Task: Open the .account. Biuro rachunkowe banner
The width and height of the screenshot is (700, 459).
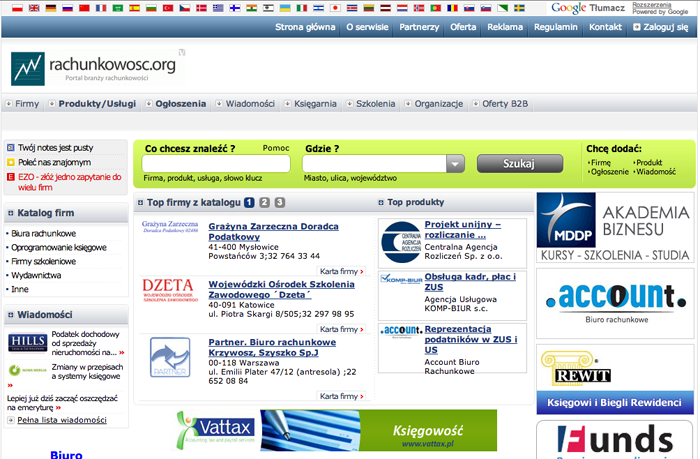Action: pos(615,303)
